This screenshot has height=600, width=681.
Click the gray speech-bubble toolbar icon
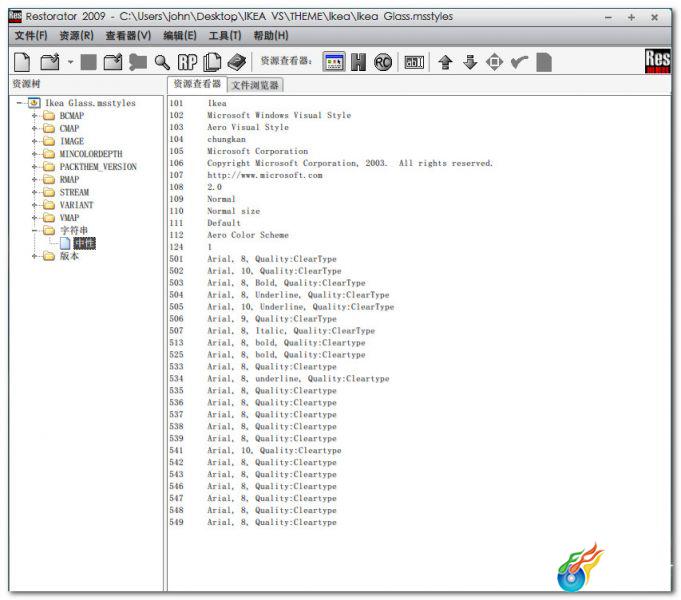click(138, 62)
